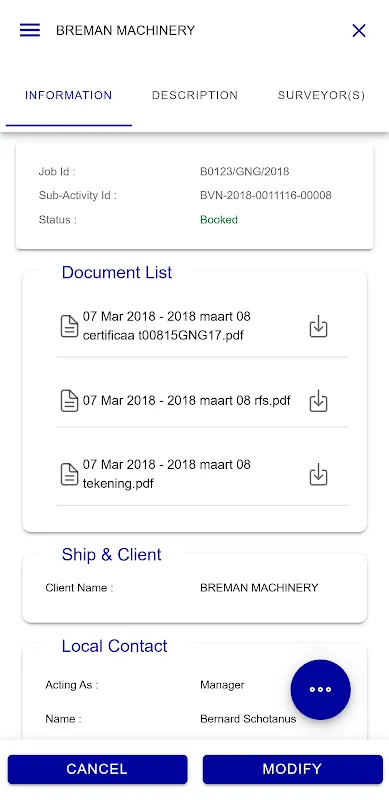Switch to the Information tab
This screenshot has height=800, width=389.
tap(68, 95)
